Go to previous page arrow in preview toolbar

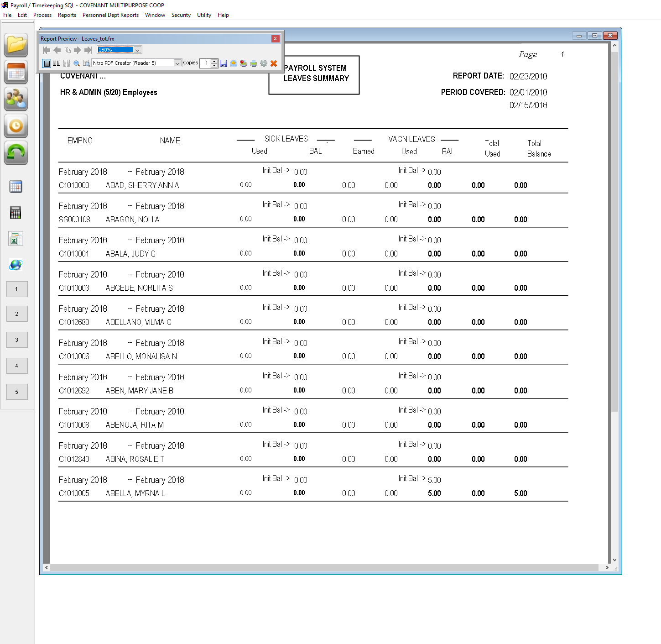pyautogui.click(x=57, y=50)
